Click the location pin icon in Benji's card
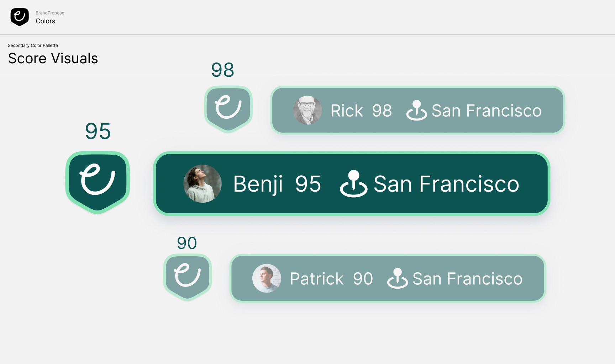This screenshot has height=364, width=615. click(353, 183)
